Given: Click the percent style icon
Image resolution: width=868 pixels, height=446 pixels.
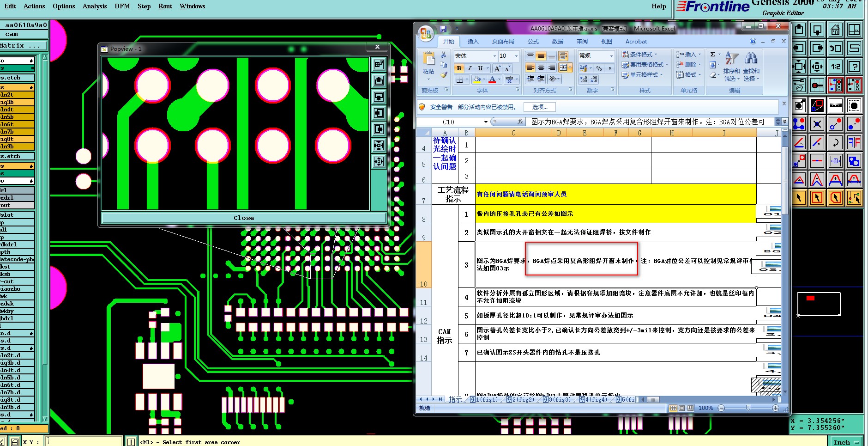Looking at the screenshot, I should [599, 68].
